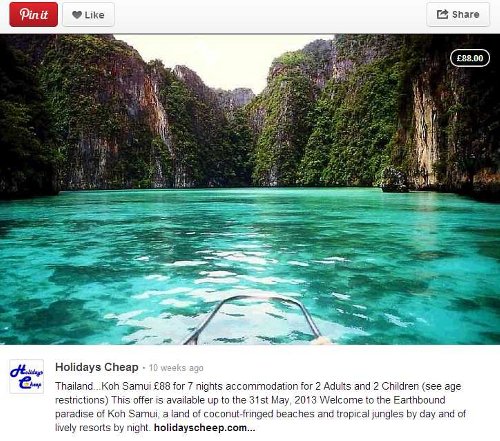Follow the holidayscheep.com link
500x441 pixels.
click(204, 428)
